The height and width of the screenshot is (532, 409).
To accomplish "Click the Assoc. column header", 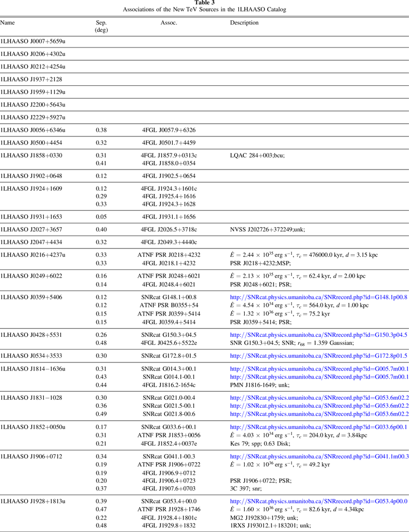I will pyautogui.click(x=169, y=23).
